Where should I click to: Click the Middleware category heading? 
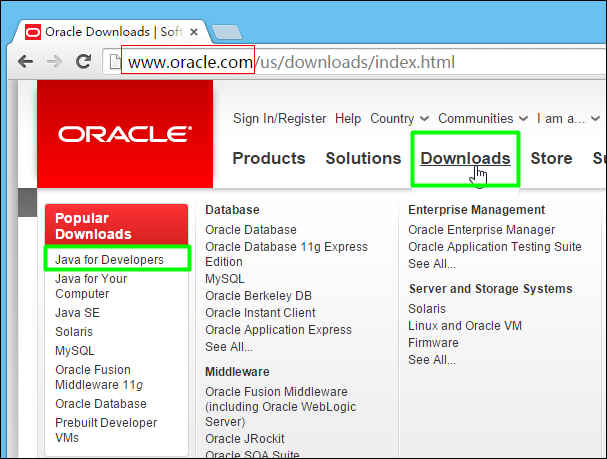pyautogui.click(x=237, y=372)
